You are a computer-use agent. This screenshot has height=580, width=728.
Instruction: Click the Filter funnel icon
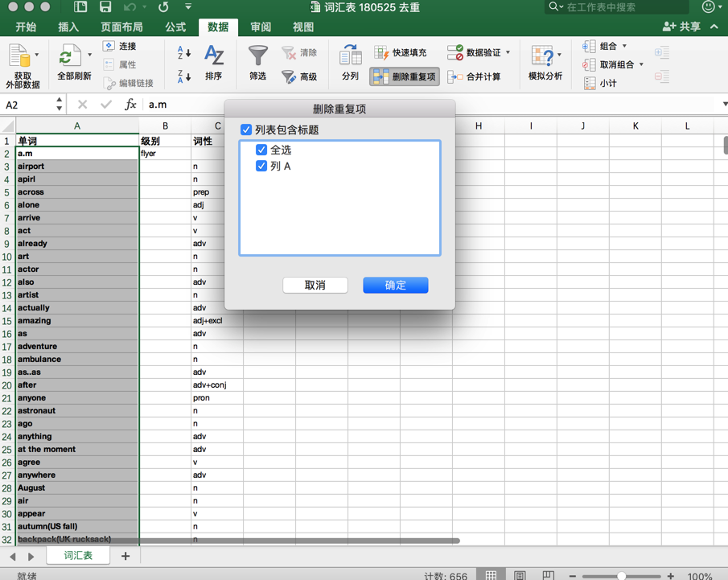coord(257,56)
